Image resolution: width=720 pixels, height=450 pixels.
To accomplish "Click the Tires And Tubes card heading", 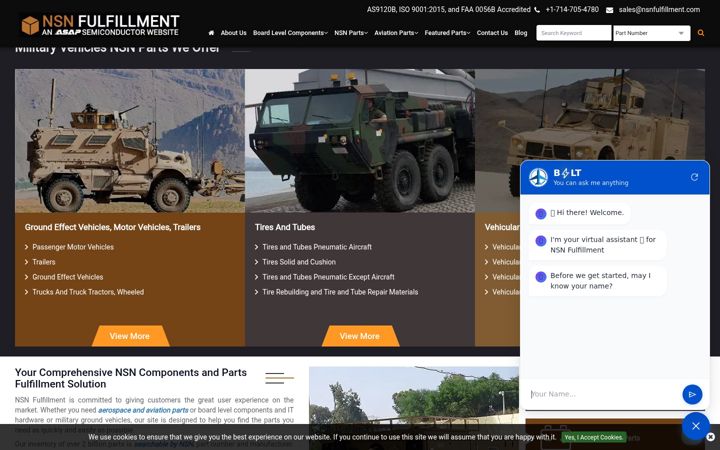I will coord(285,227).
